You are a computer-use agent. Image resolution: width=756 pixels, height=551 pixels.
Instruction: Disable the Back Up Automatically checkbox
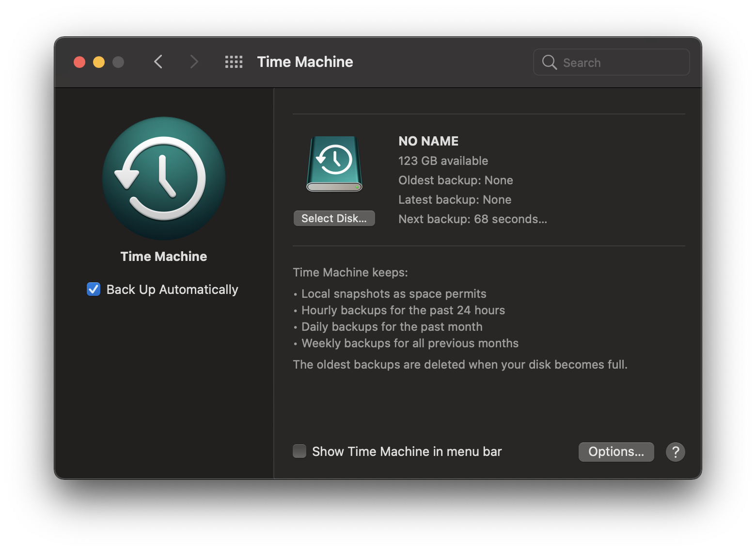[x=94, y=289]
